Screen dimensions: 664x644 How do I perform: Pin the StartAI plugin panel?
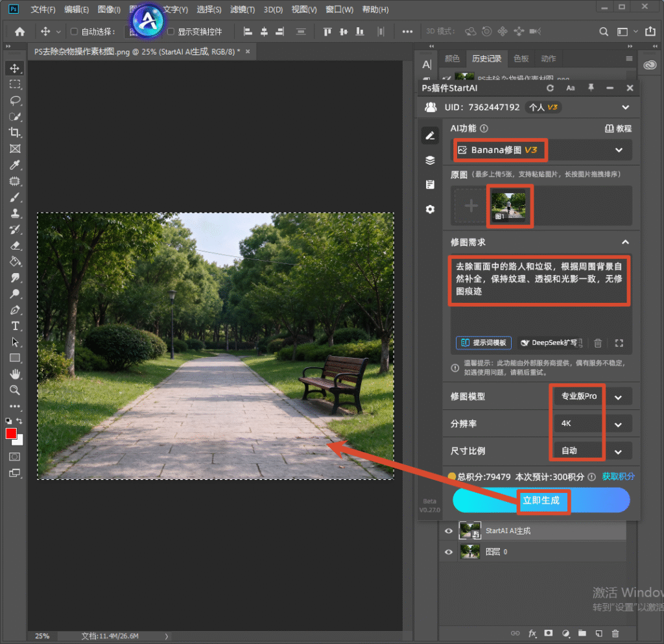(590, 88)
